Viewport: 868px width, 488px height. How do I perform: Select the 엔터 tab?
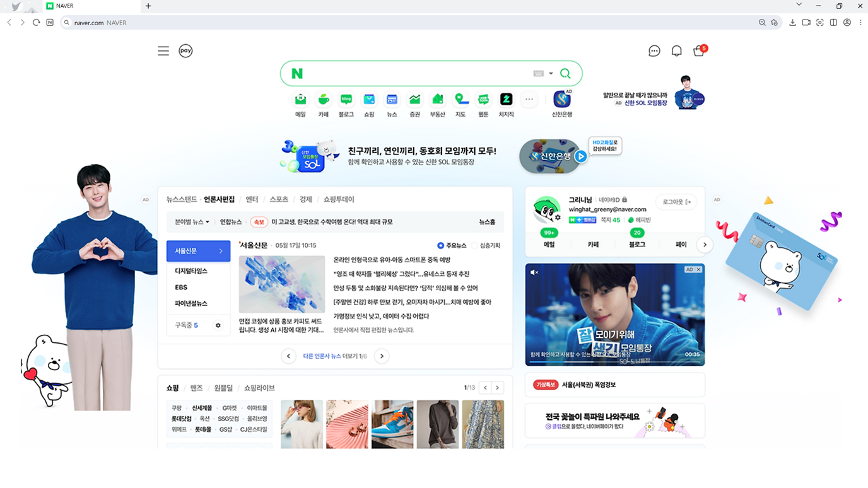[252, 199]
